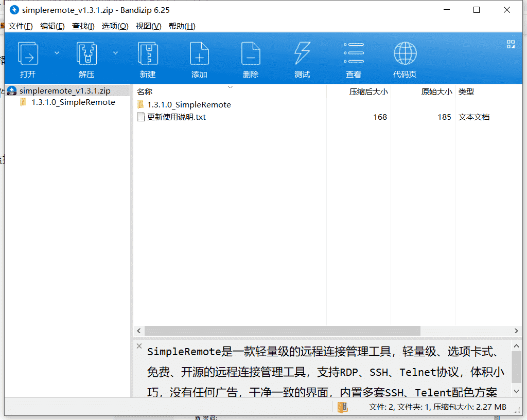Click the zip archive icon in the tree
Viewport: 527px width, 420px height.
coord(12,90)
